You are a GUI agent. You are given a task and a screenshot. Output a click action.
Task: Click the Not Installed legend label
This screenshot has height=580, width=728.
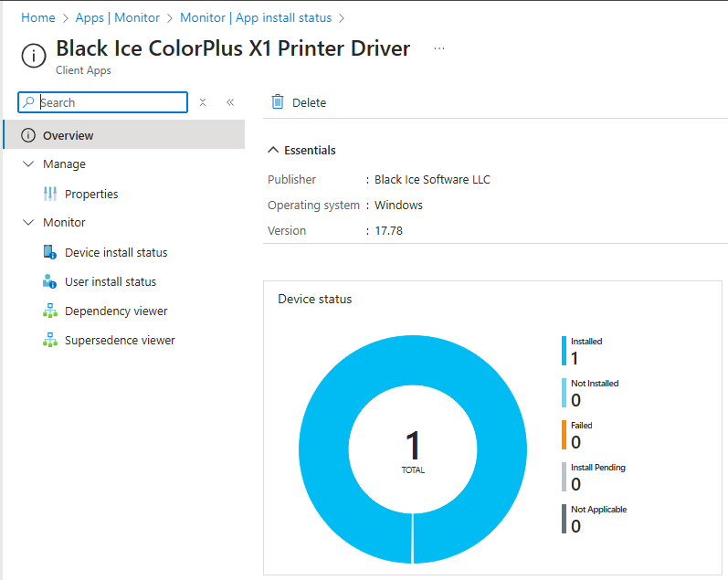(x=595, y=383)
